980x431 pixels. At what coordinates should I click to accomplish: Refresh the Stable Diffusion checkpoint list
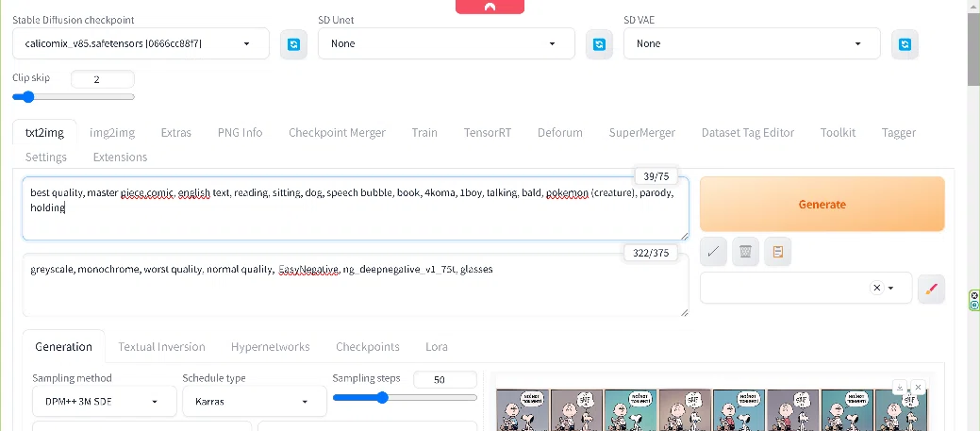[293, 44]
